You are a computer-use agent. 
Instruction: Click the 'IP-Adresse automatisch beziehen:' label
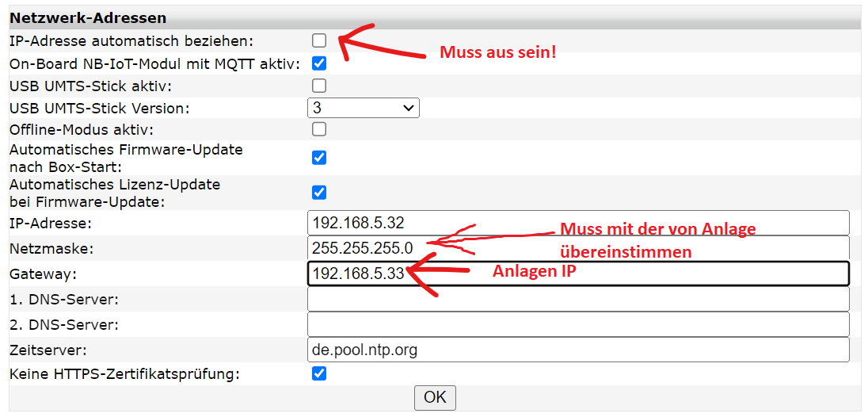[x=131, y=41]
